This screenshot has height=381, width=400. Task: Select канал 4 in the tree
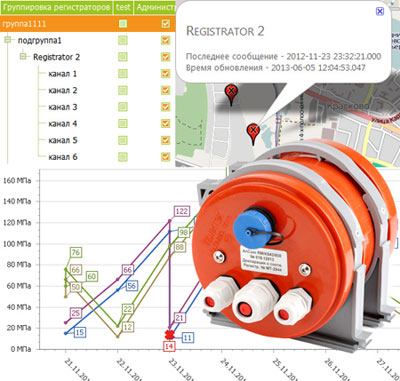(x=63, y=124)
